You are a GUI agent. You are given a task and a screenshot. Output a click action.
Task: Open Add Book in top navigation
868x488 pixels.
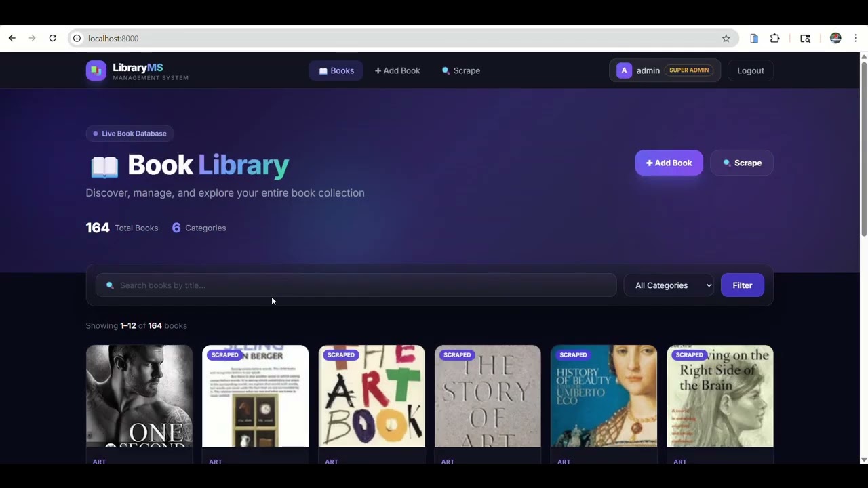click(397, 70)
